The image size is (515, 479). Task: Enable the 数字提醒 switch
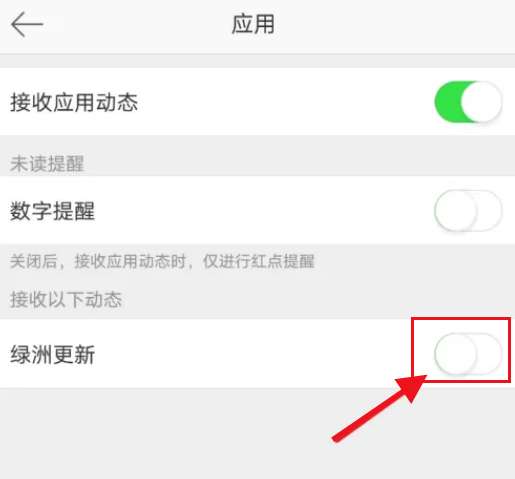468,210
